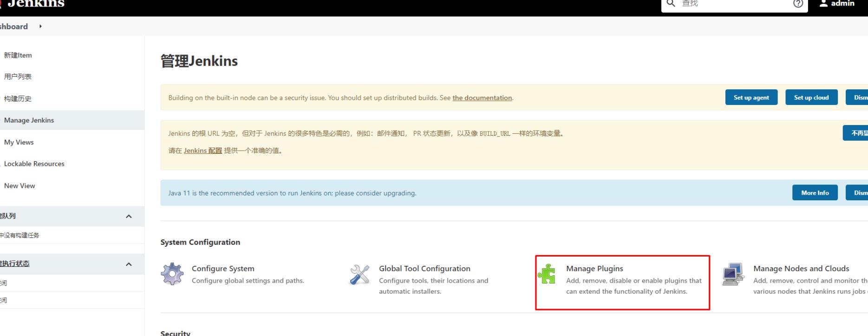Click the 'Java 11 is the recommended version' text
This screenshot has height=336, width=868.
(292, 193)
